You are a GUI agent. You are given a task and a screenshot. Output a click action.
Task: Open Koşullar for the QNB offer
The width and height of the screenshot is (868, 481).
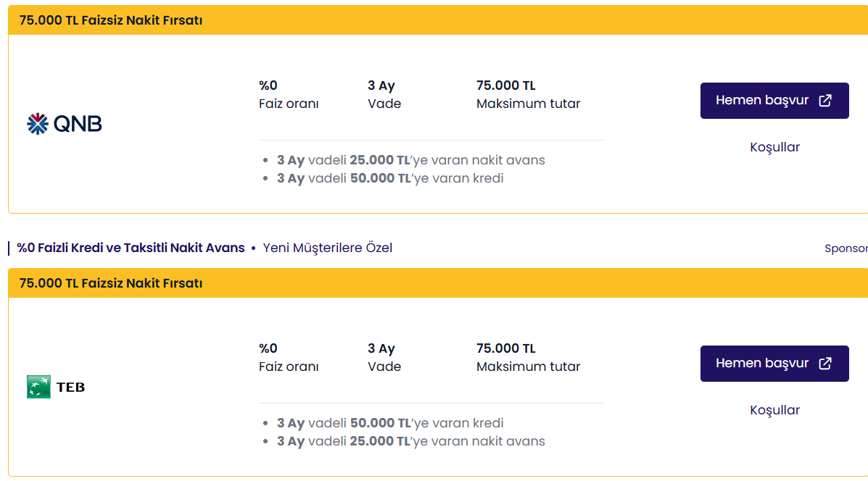click(x=774, y=147)
